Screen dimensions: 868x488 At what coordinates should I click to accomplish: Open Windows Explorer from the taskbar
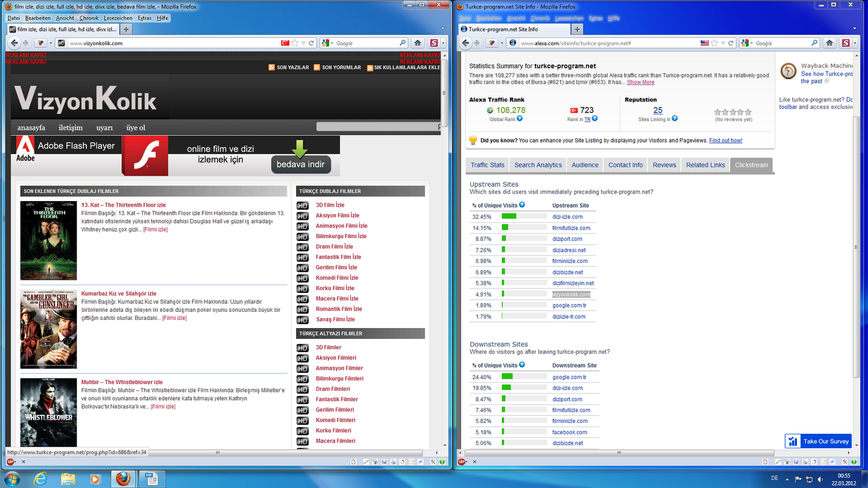point(68,479)
